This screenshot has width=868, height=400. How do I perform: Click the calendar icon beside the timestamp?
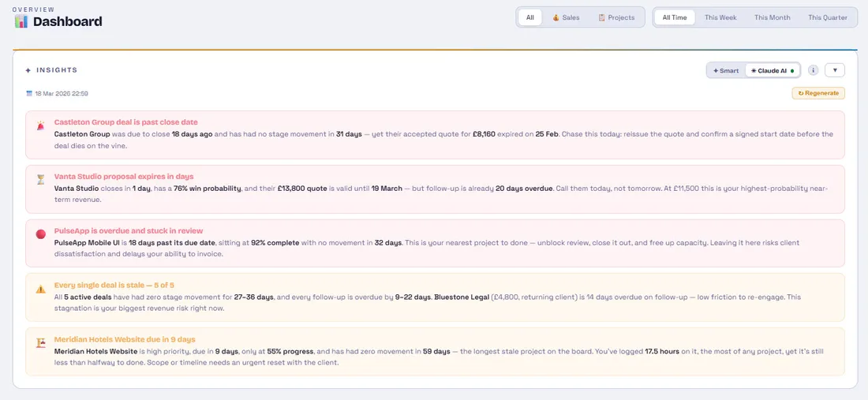pos(29,93)
